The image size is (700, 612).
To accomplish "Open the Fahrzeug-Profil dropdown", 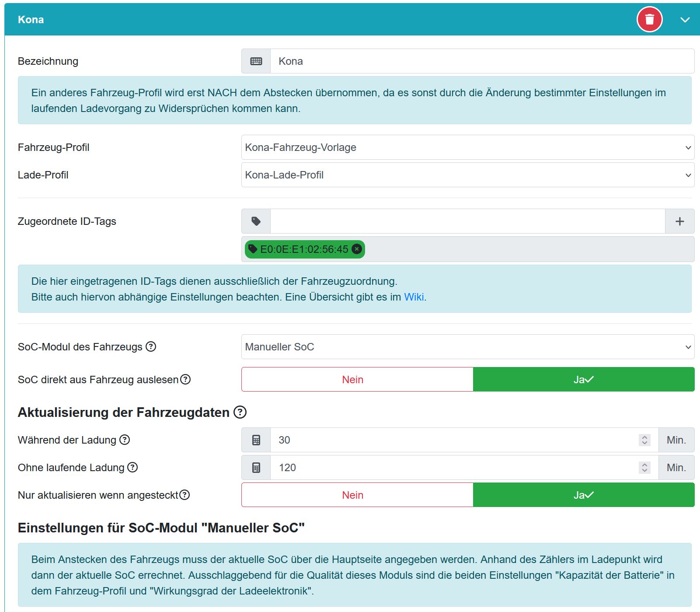I will point(468,147).
